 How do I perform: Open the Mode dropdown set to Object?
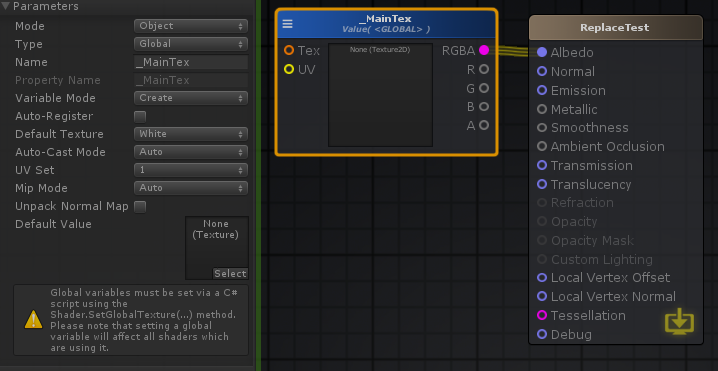(x=190, y=26)
